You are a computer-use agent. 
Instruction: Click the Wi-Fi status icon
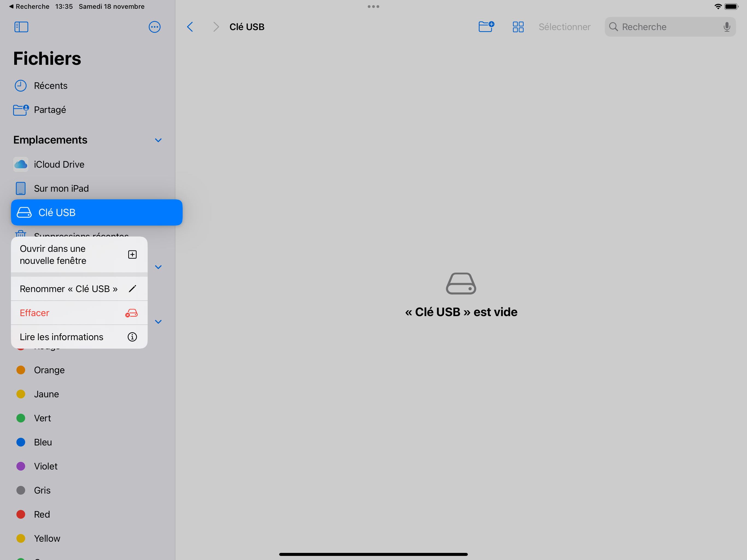(x=718, y=6)
